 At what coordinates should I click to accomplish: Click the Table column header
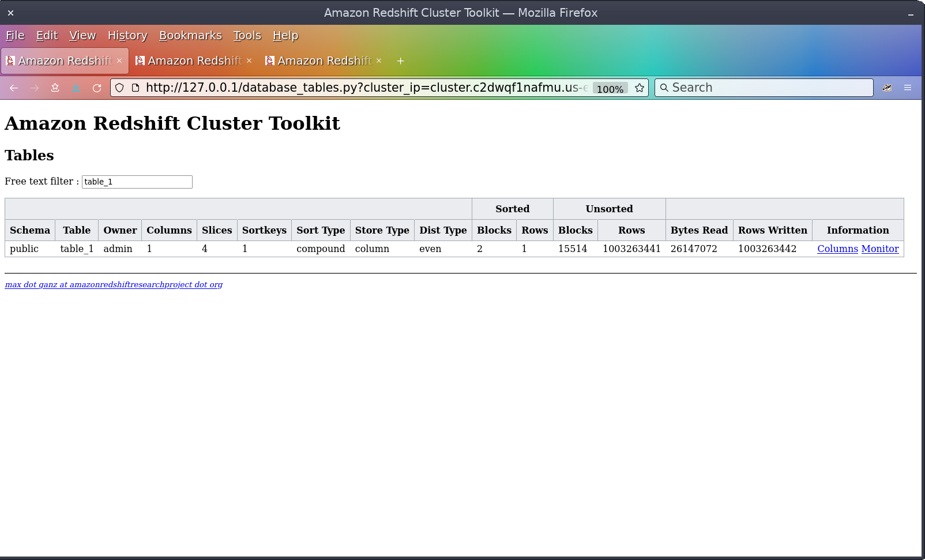(77, 230)
